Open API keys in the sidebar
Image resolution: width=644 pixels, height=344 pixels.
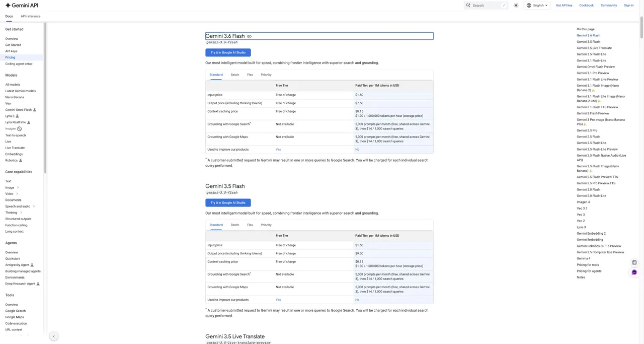click(11, 51)
